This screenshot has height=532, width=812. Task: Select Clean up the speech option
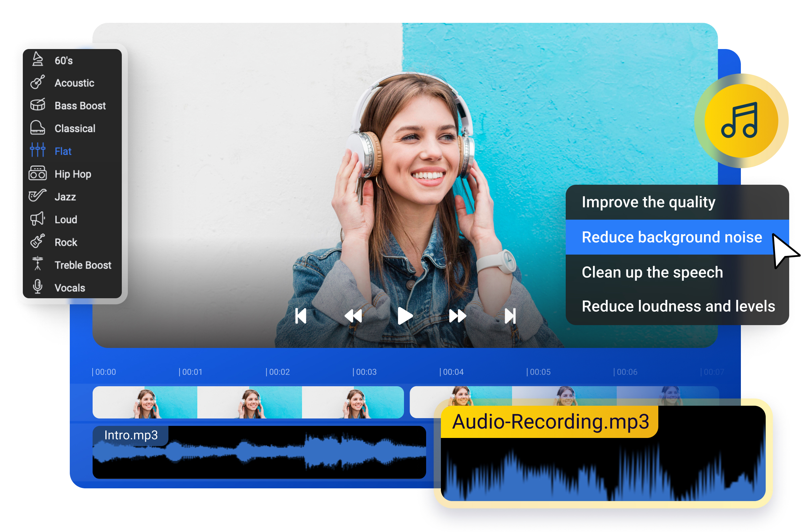[652, 272]
